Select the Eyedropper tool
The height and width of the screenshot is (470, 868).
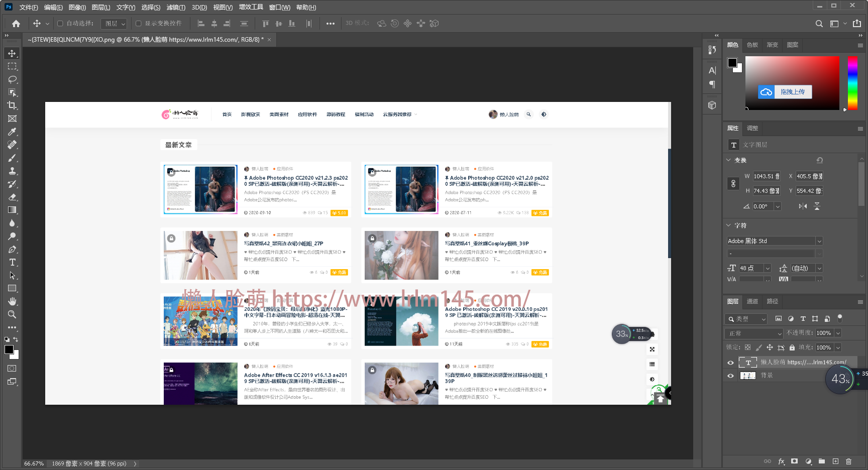click(12, 132)
